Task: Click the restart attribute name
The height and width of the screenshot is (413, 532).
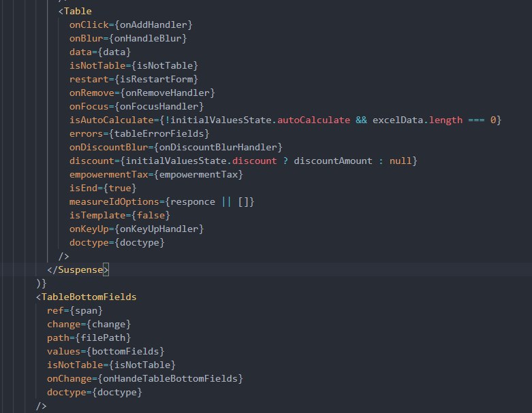Action: 89,80
